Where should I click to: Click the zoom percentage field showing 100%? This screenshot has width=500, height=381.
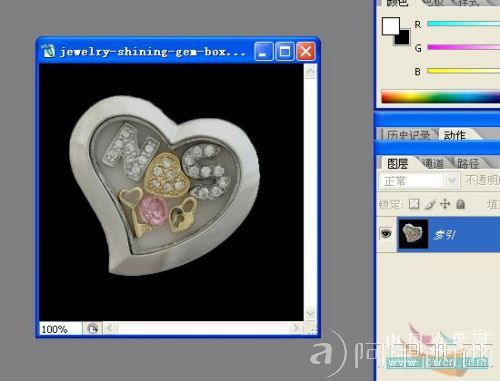(60, 329)
